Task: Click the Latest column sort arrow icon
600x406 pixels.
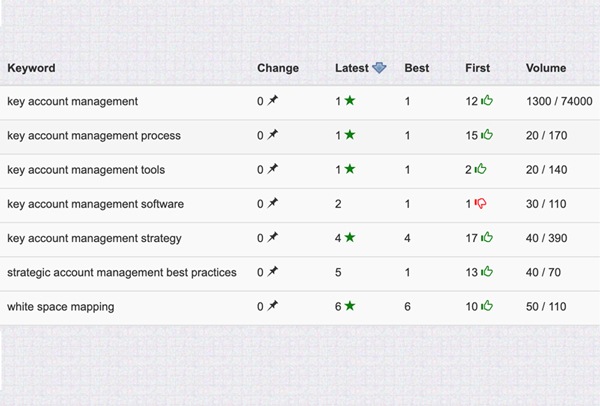Action: [x=379, y=68]
